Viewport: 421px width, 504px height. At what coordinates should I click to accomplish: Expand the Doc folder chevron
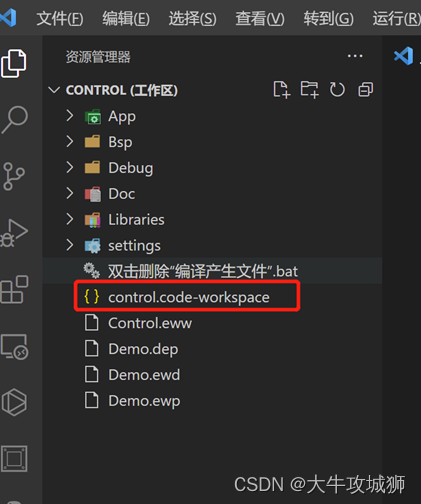point(70,193)
